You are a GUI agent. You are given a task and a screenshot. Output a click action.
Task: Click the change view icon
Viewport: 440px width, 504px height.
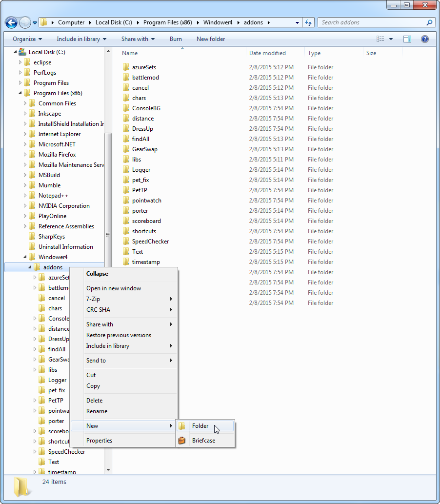(380, 39)
